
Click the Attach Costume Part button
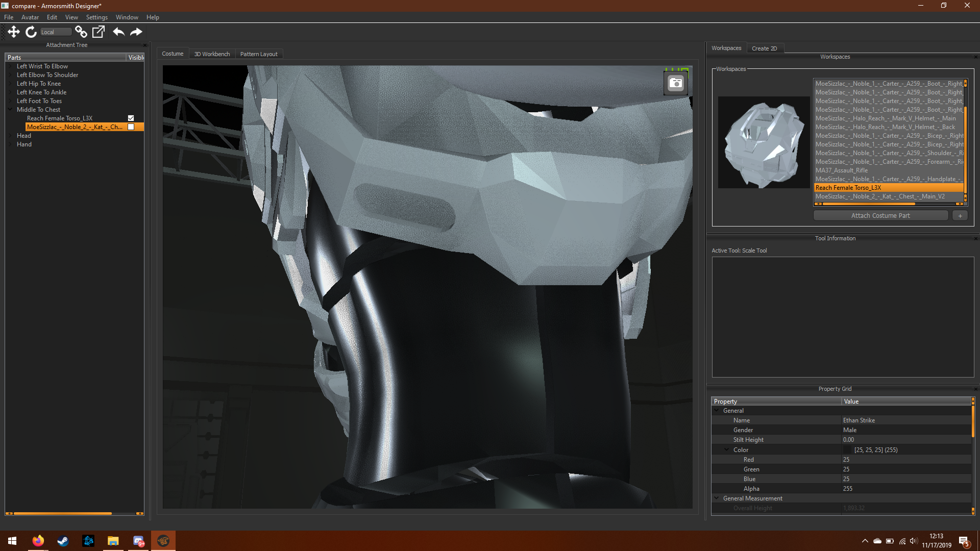point(880,215)
